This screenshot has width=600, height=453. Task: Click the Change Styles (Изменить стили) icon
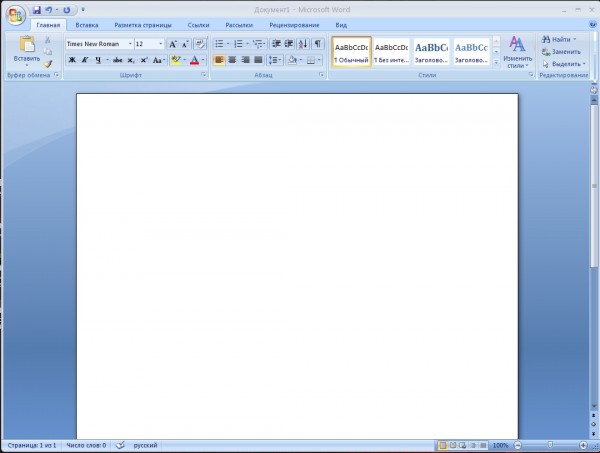(x=517, y=44)
